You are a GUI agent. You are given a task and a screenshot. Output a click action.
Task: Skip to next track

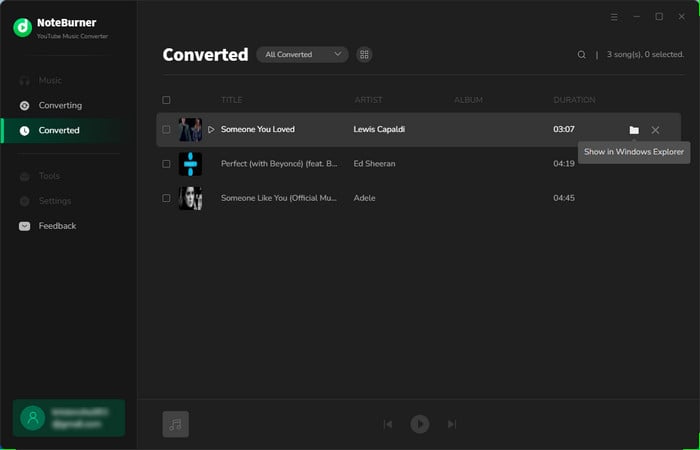452,424
